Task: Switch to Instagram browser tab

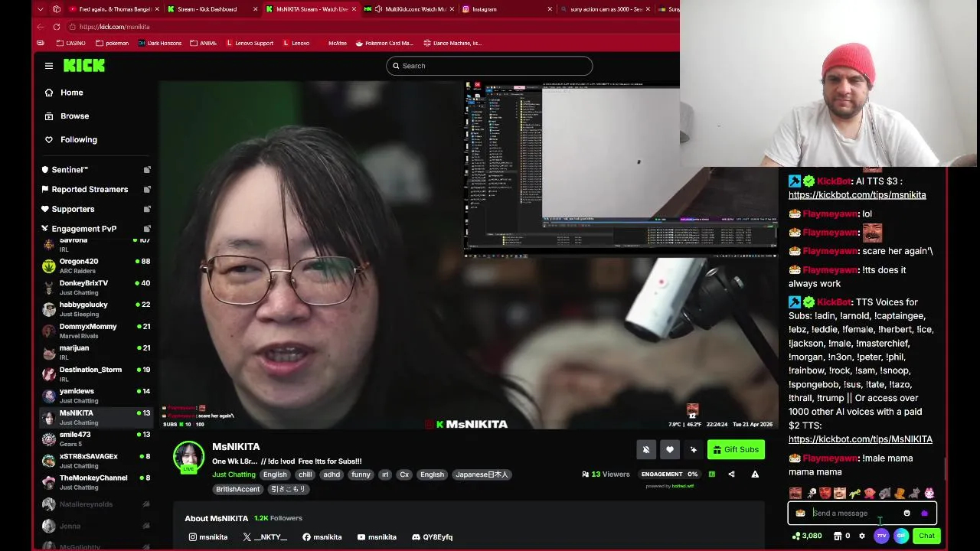Action: (505, 9)
